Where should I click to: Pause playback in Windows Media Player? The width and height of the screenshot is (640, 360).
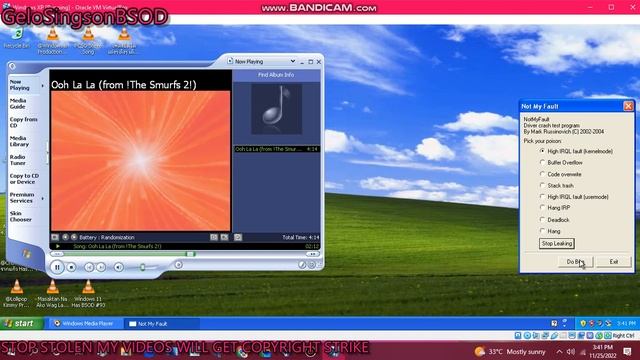coord(57,267)
